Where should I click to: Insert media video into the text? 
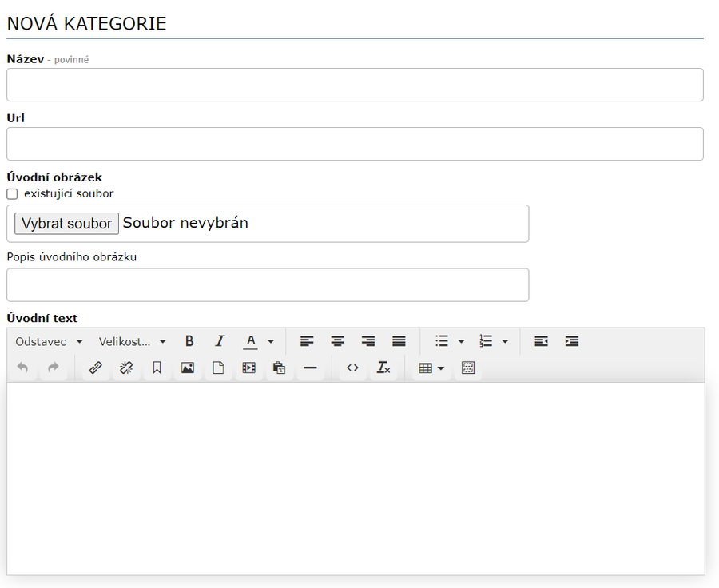point(248,368)
